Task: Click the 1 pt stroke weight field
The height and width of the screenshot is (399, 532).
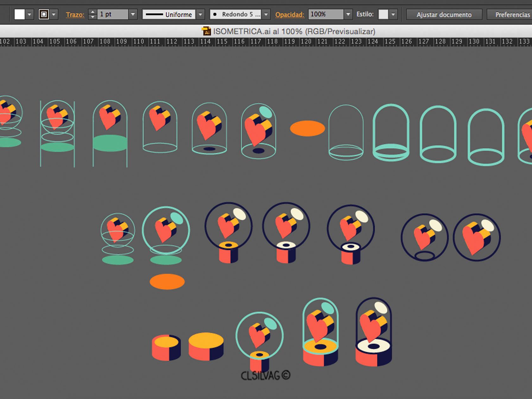Action: [112, 14]
